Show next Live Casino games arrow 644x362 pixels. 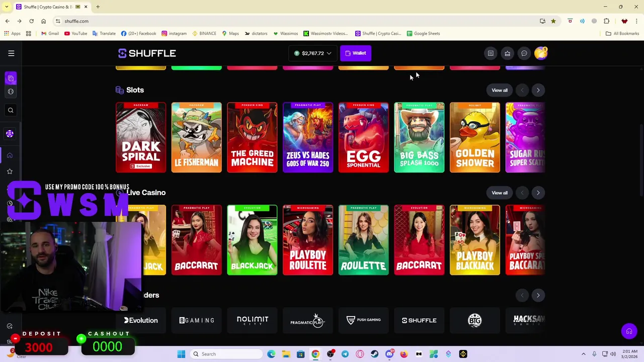click(538, 193)
